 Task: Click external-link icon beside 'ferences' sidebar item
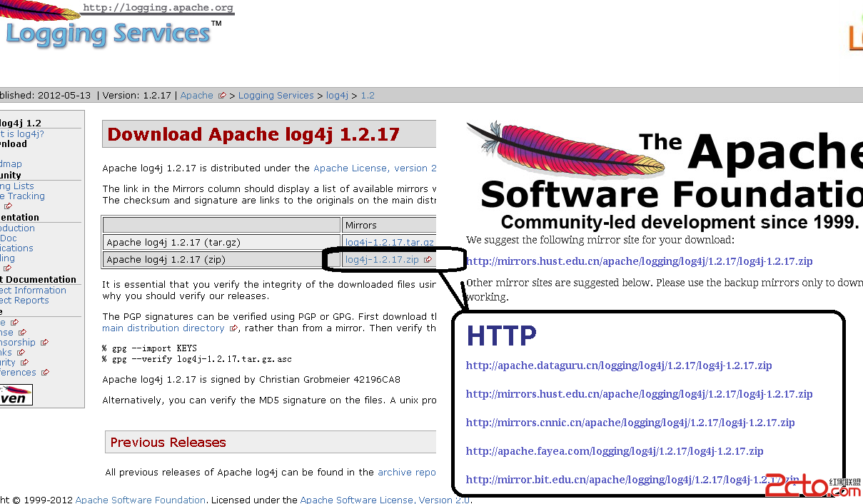(x=45, y=373)
